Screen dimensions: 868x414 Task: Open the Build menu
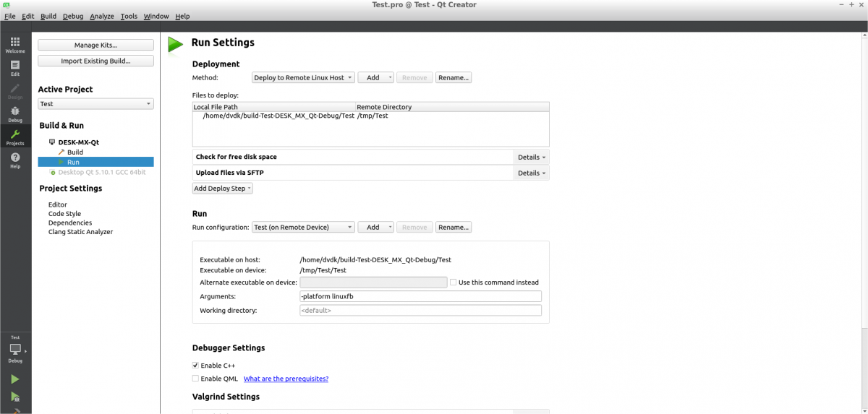point(48,16)
